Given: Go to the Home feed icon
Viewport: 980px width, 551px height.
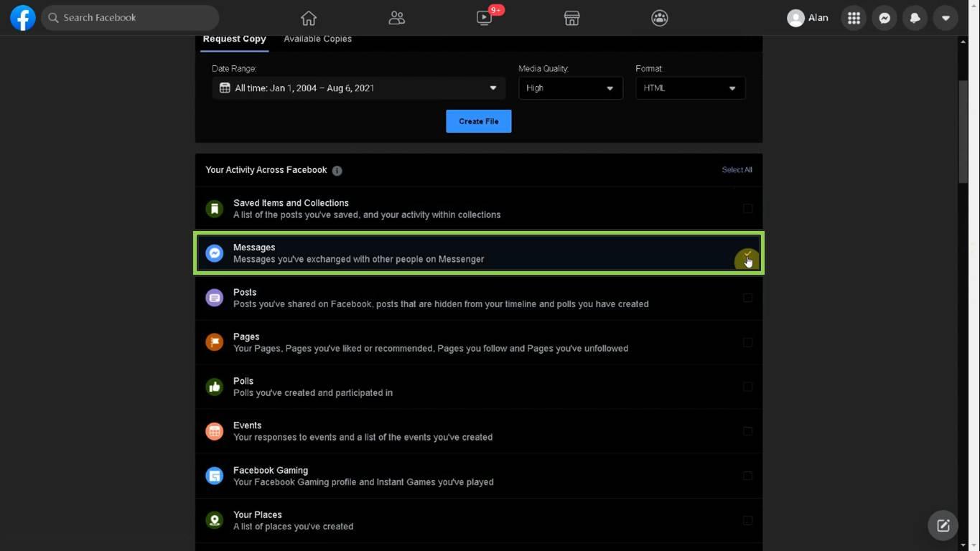Looking at the screenshot, I should pyautogui.click(x=309, y=18).
